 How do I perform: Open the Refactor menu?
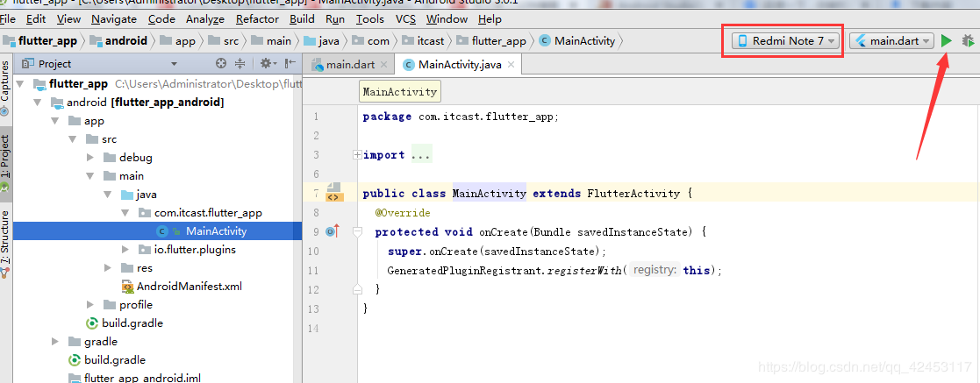point(257,19)
